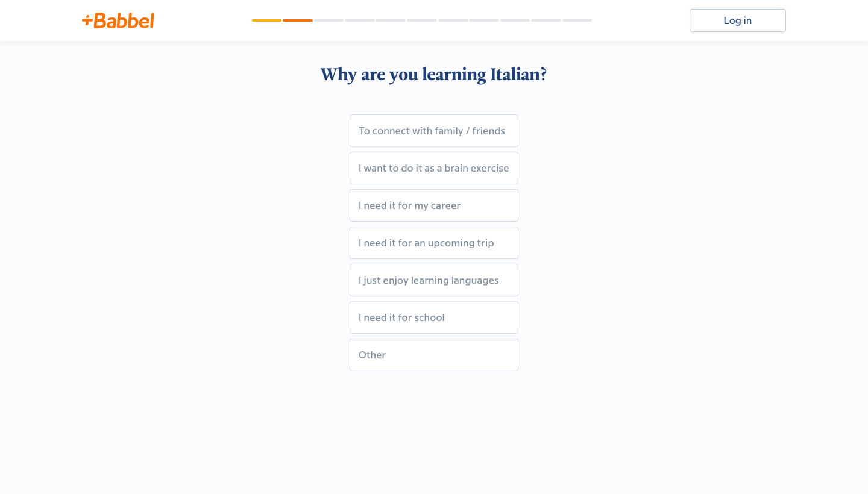
Task: Click the Babbel wordmark in the header
Action: click(x=124, y=20)
